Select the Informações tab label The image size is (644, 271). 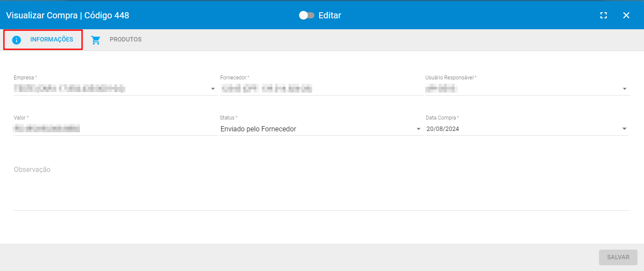click(x=52, y=40)
